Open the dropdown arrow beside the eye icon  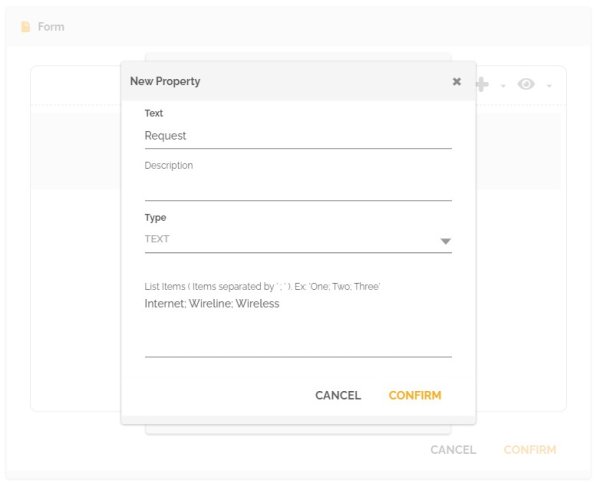point(549,86)
